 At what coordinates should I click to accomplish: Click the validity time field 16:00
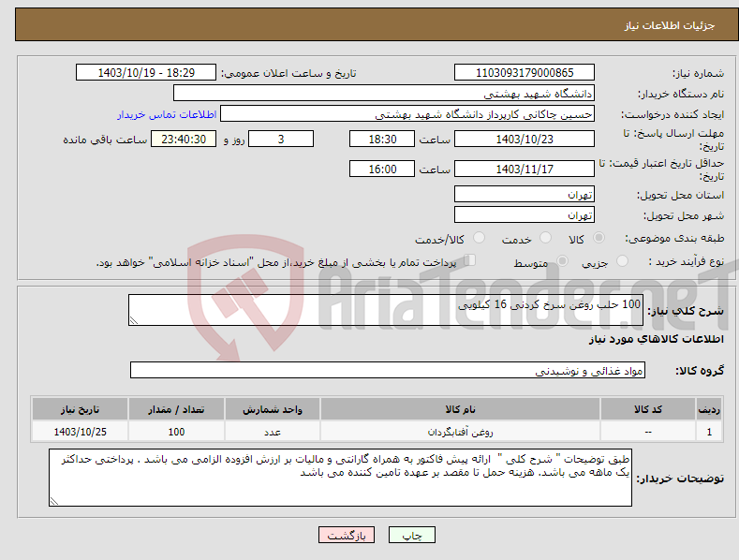[x=382, y=169]
